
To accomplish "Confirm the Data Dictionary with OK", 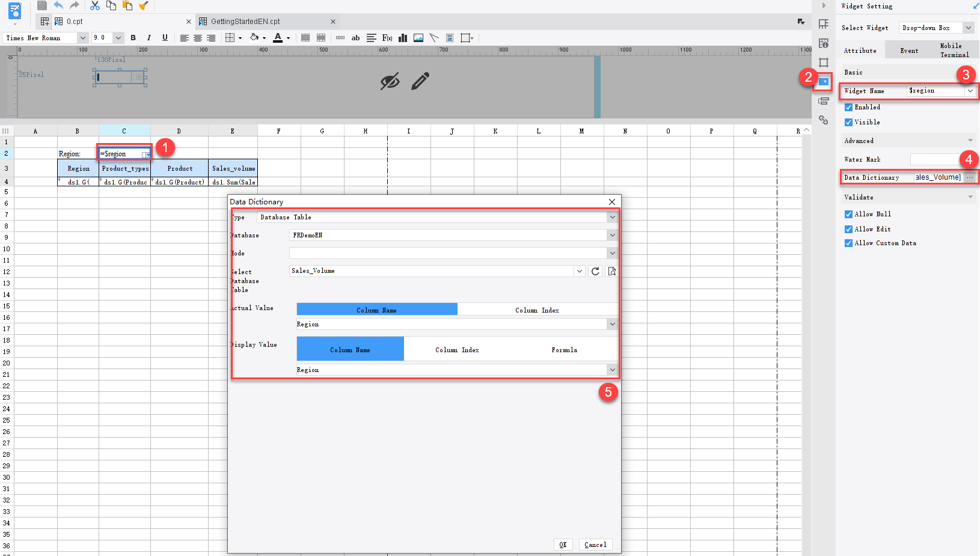I will pyautogui.click(x=563, y=545).
